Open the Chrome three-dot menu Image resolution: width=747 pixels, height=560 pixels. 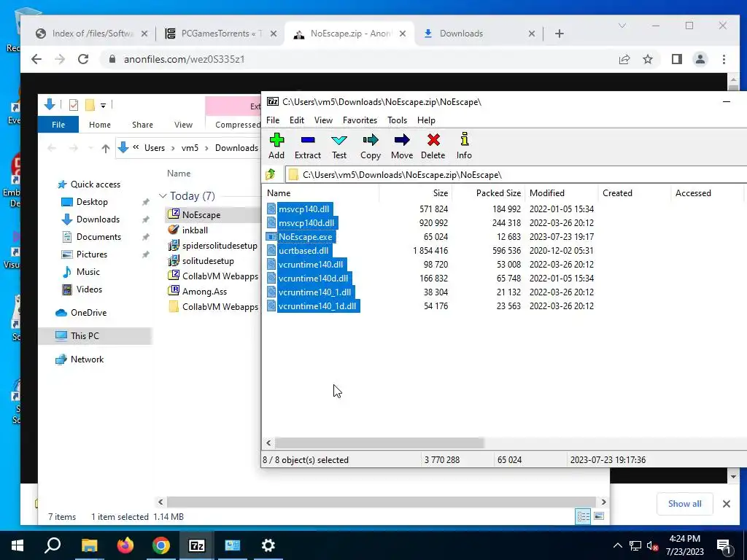[724, 59]
